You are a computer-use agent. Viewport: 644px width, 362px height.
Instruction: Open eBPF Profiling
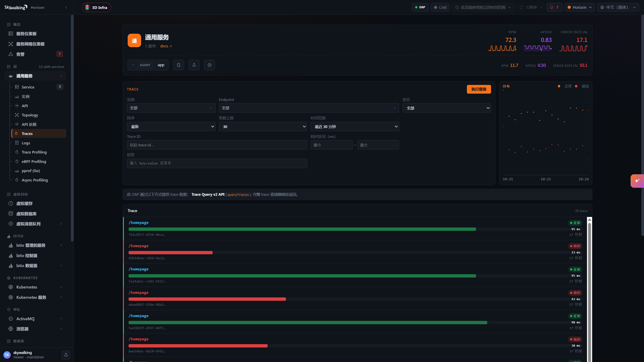(39, 161)
